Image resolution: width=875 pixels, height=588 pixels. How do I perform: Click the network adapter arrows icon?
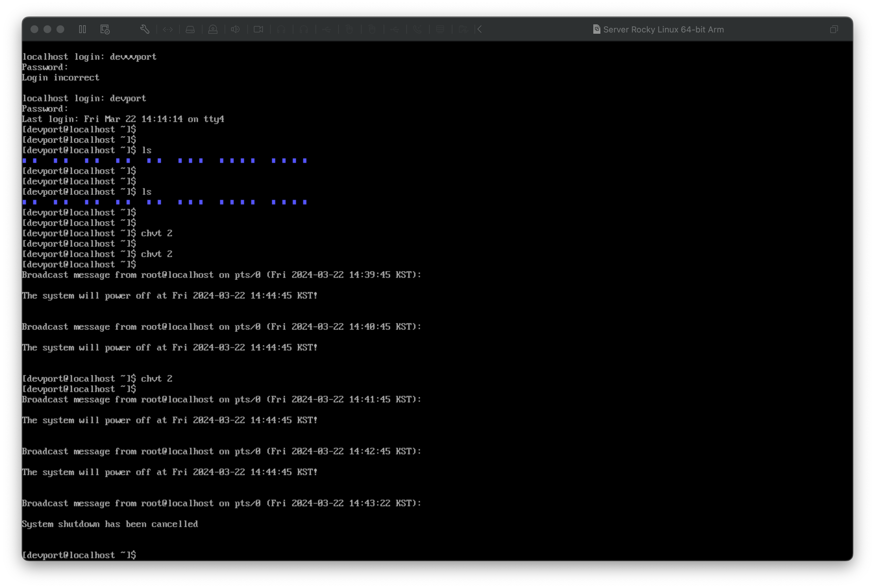tap(168, 29)
